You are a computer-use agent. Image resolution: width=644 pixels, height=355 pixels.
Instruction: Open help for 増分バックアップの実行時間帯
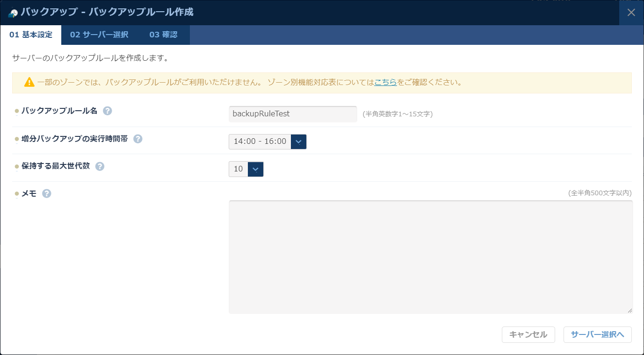coord(138,139)
